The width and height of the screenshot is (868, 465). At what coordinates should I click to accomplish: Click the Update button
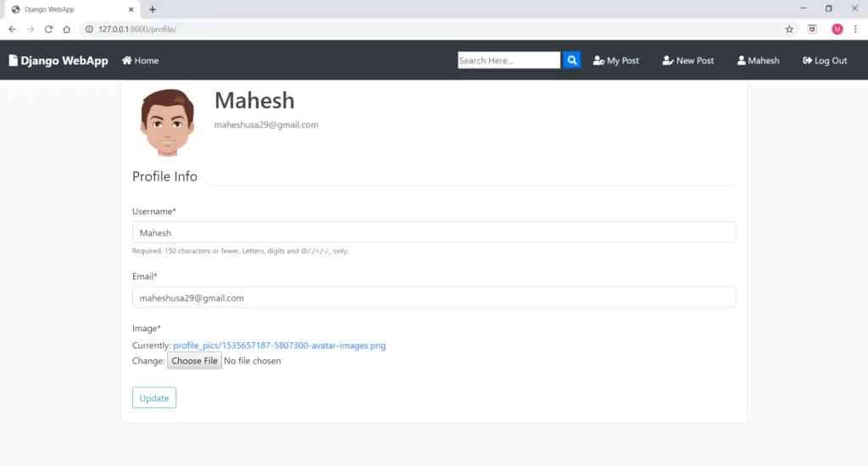pyautogui.click(x=154, y=398)
